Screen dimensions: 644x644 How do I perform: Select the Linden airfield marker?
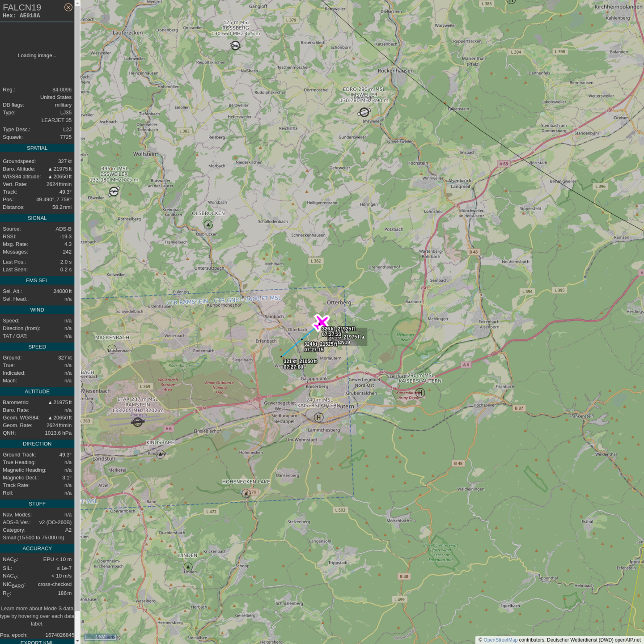coord(188,567)
